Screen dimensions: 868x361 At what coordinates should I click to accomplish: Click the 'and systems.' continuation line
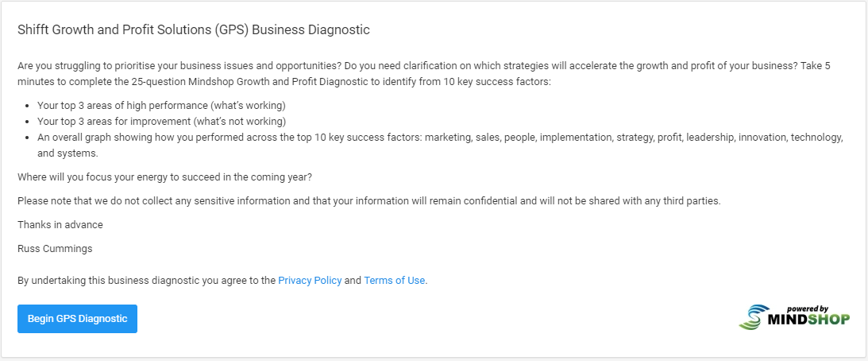click(x=68, y=153)
